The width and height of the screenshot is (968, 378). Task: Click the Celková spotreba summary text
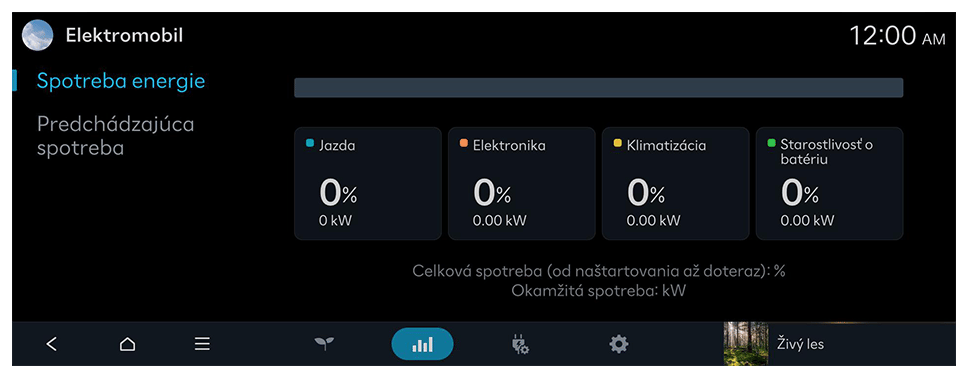point(598,271)
